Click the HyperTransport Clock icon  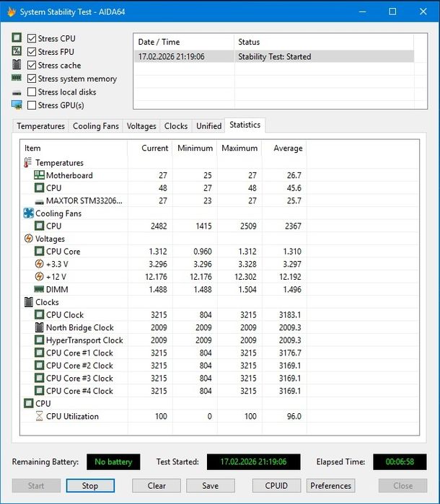pyautogui.click(x=39, y=340)
